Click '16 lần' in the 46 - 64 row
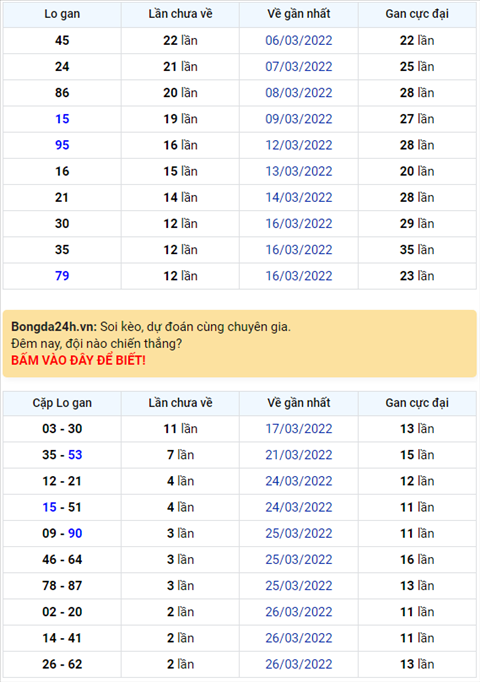 coord(417,559)
